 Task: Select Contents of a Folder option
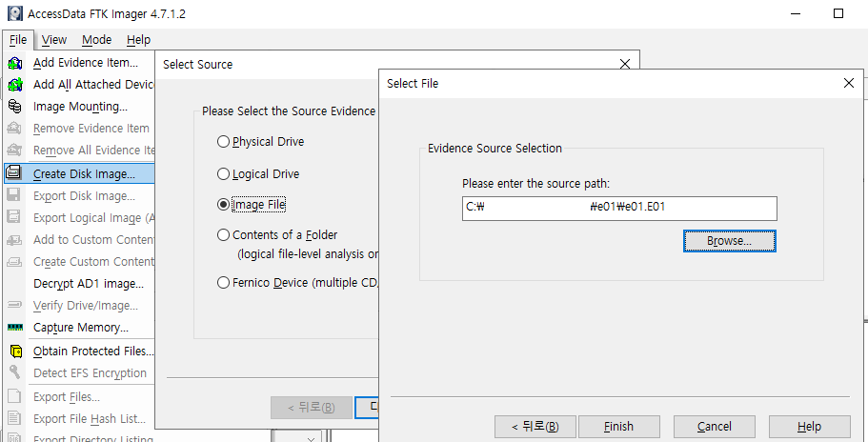pos(223,234)
